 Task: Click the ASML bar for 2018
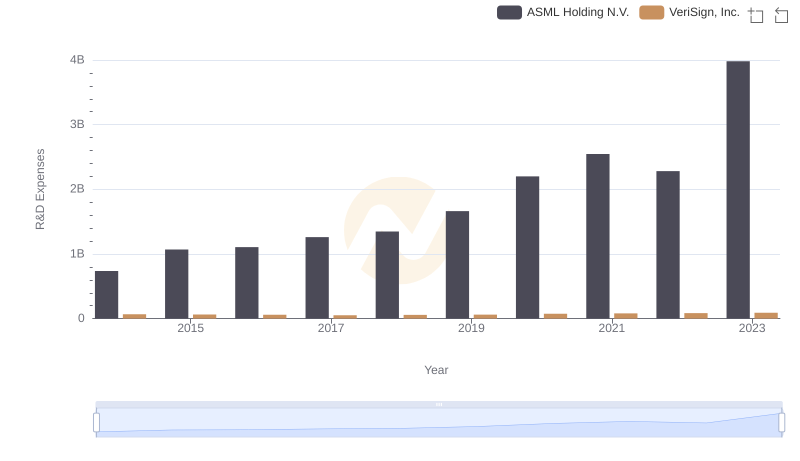pos(387,275)
